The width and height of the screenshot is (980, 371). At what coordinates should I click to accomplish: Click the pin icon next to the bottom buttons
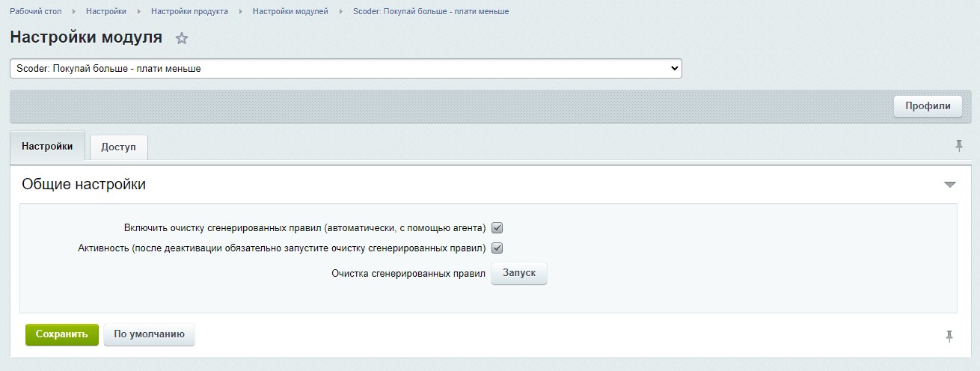point(949,336)
